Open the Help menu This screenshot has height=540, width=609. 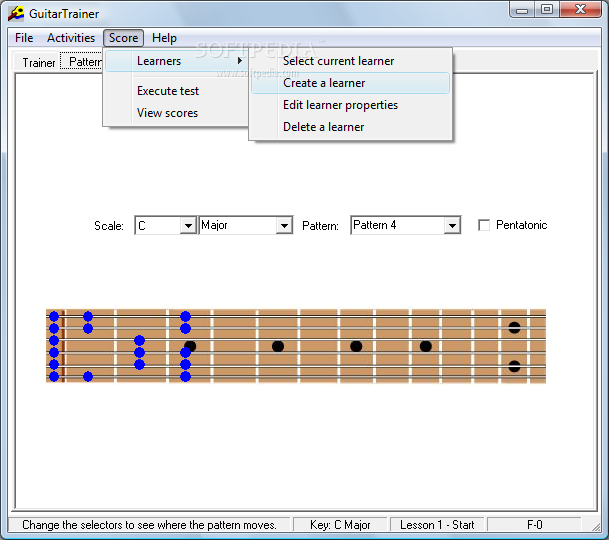[x=164, y=38]
